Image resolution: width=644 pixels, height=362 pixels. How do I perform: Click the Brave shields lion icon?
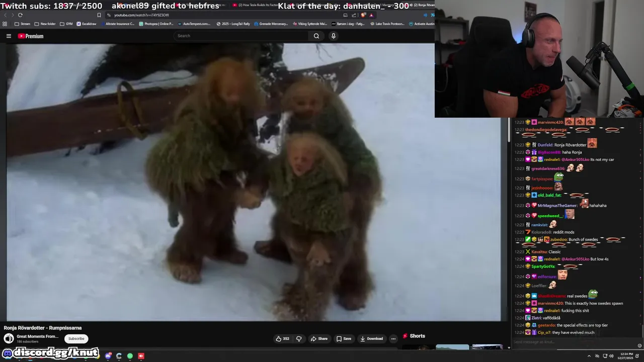click(x=363, y=15)
